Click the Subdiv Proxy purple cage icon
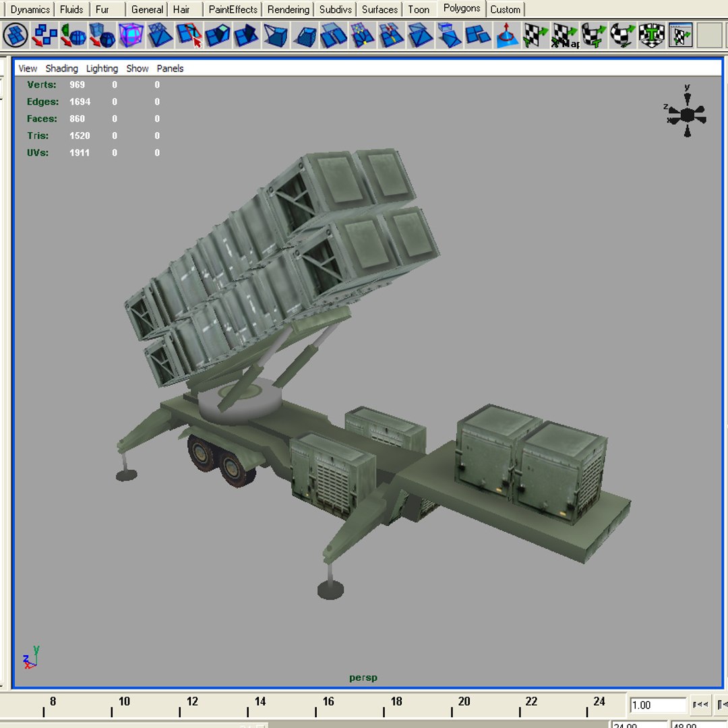Viewport: 728px width, 728px height. [x=131, y=35]
